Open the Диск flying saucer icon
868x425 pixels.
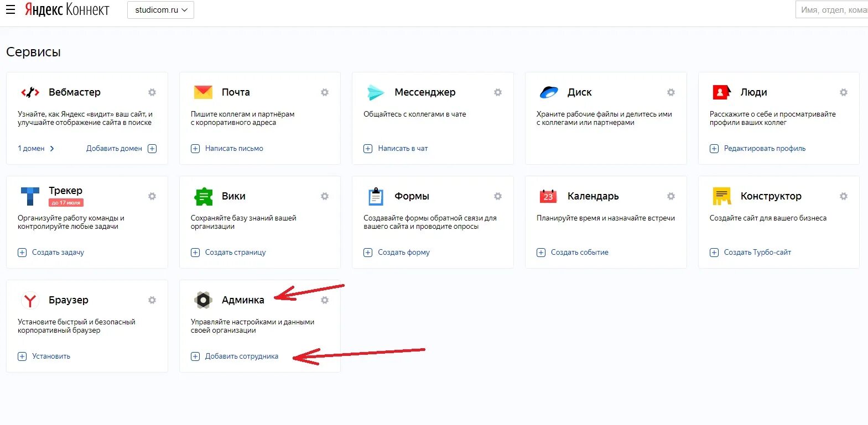[549, 92]
